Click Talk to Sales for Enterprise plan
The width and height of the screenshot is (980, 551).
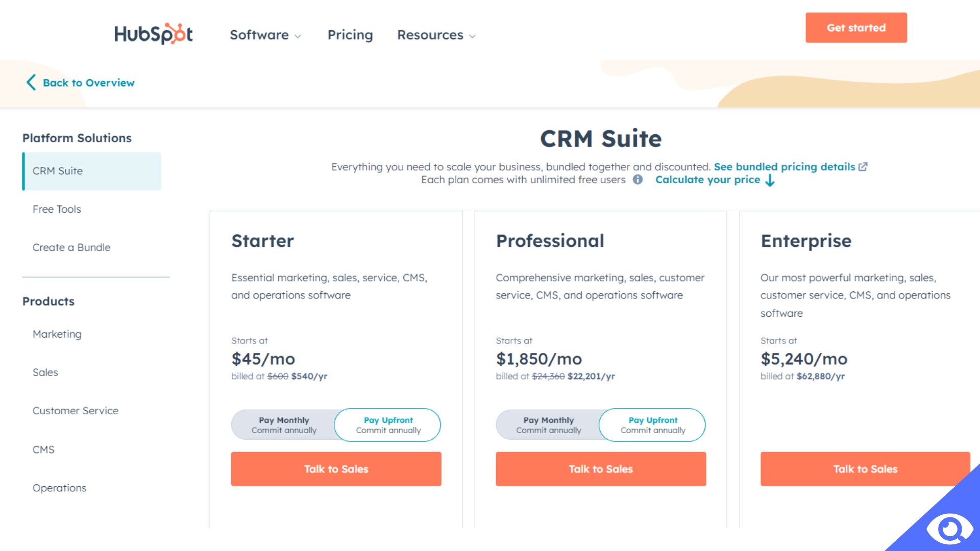click(865, 469)
